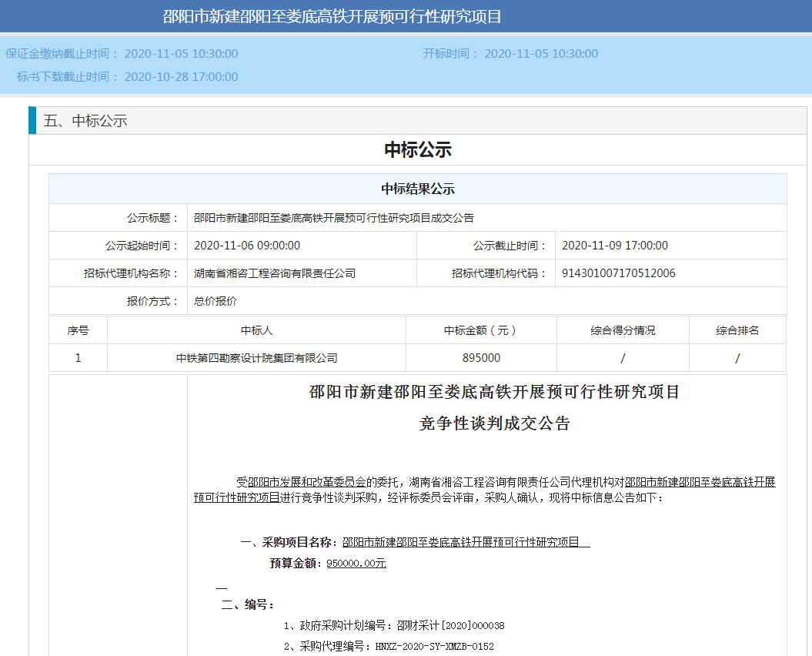Click the 公示标题 announcement title text
Viewport: 812px width, 656px height.
coord(333,218)
